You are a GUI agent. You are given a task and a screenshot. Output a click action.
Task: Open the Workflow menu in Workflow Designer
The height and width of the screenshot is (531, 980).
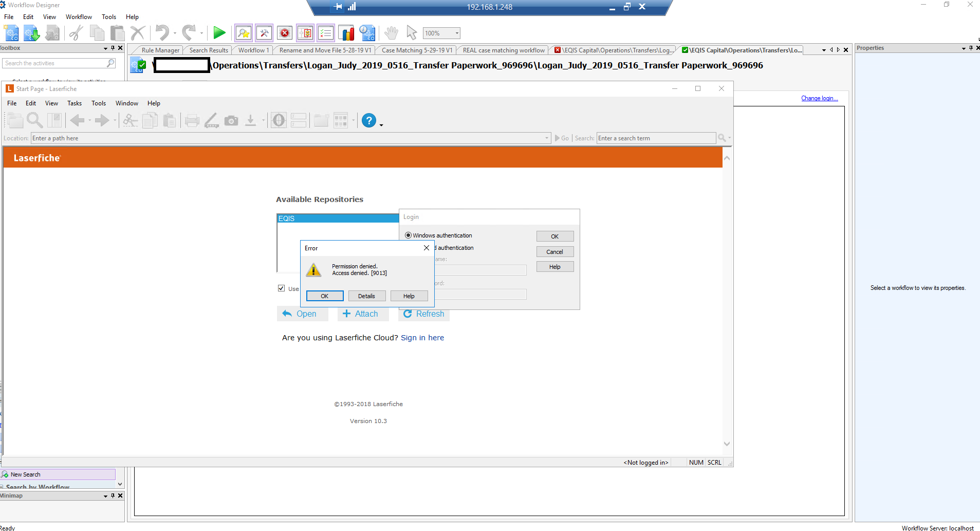(79, 17)
